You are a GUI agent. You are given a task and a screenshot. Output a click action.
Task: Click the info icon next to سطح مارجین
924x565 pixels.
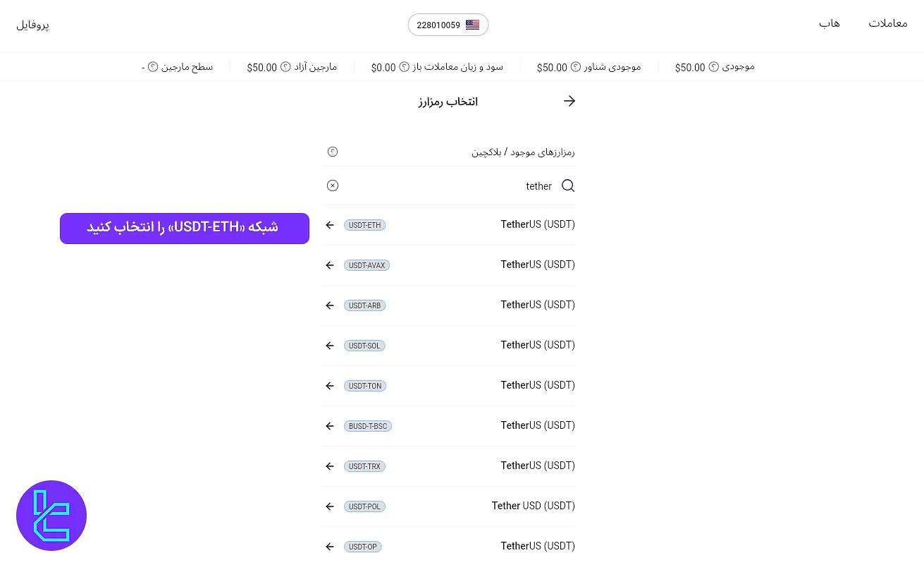point(153,66)
